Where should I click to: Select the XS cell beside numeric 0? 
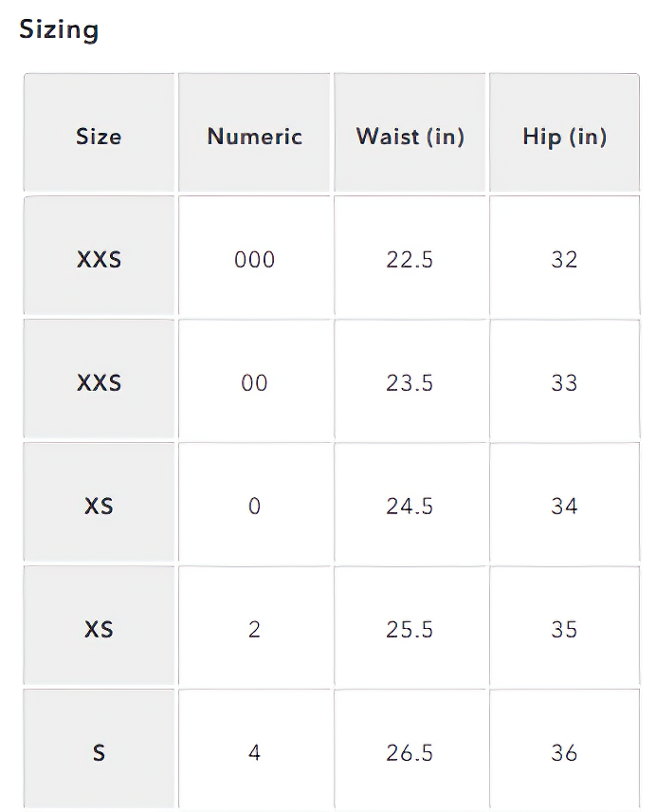[x=99, y=507]
